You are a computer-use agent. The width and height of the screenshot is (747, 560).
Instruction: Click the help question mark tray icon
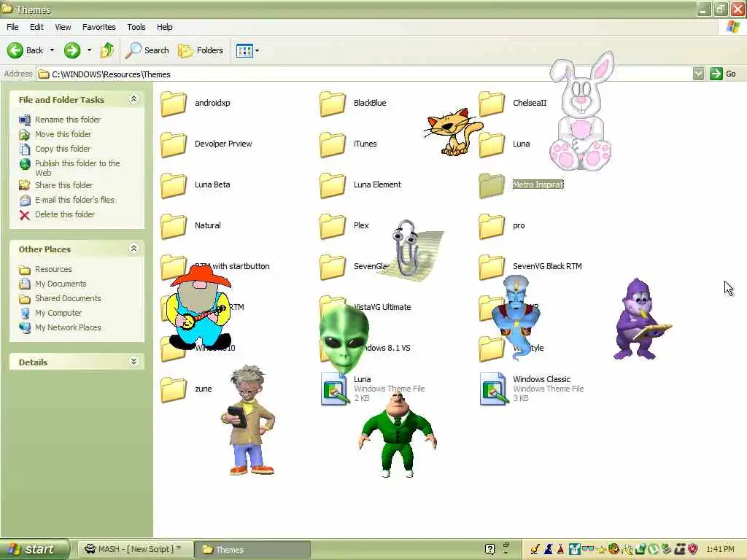pyautogui.click(x=489, y=549)
